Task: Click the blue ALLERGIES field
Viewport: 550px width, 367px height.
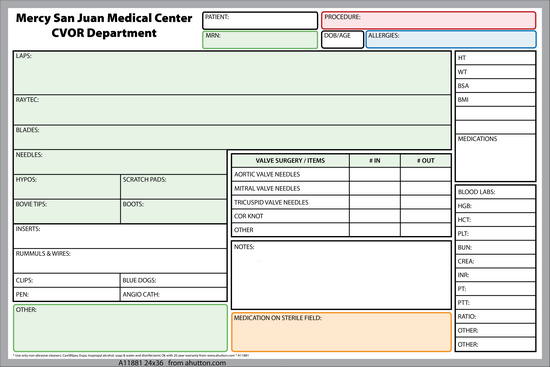Action: tap(451, 39)
